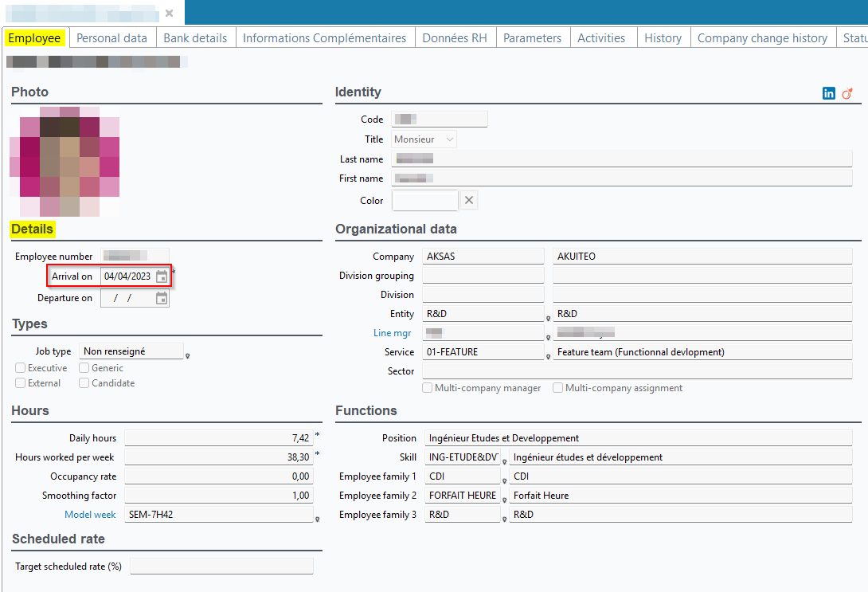Open the Departure on calendar picker
The image size is (868, 592).
[162, 298]
